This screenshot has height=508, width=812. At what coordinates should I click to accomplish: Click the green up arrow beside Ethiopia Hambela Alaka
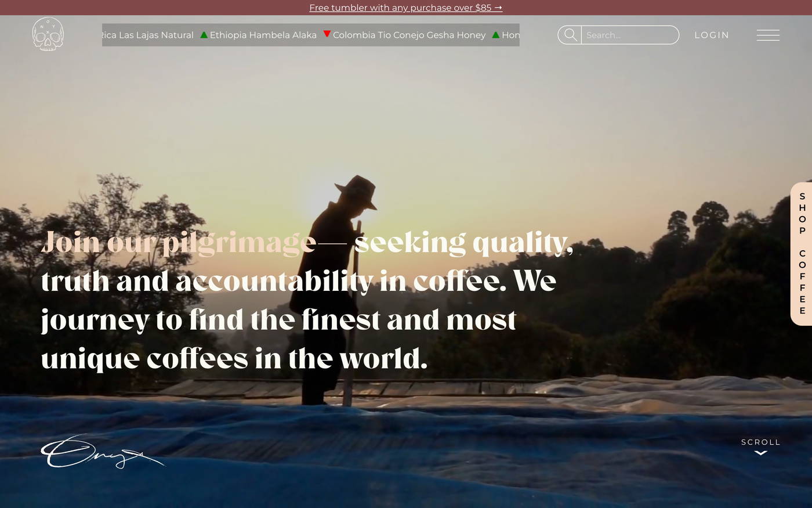click(x=204, y=34)
